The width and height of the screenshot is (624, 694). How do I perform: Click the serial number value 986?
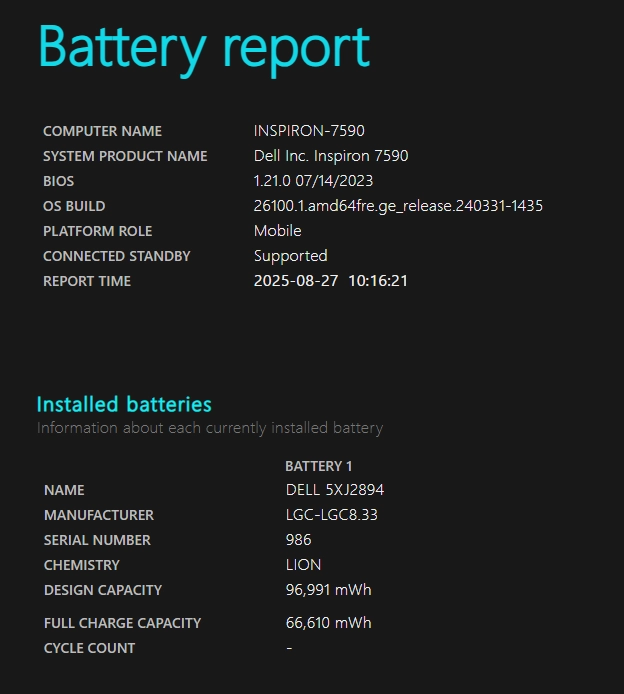[298, 540]
